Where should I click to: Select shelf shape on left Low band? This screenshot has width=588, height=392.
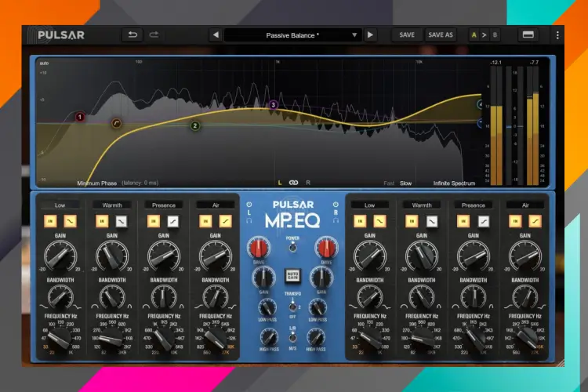click(x=70, y=223)
